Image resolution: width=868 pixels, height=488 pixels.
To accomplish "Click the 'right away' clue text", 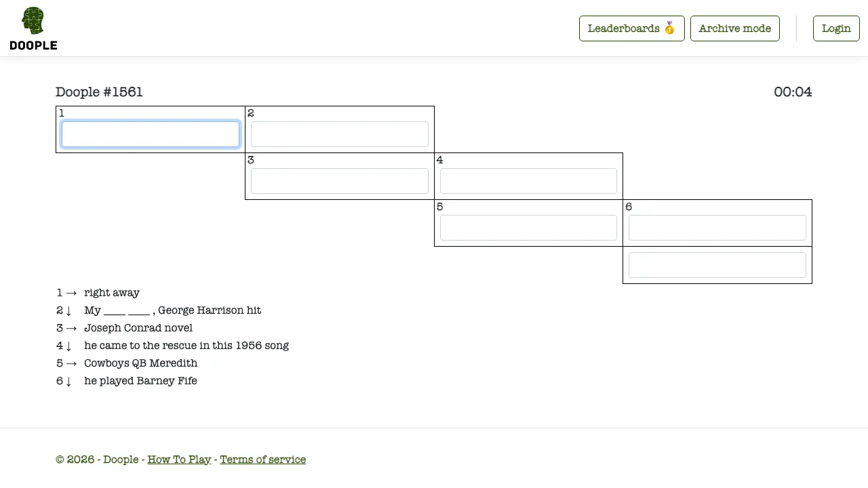I will (x=112, y=293).
